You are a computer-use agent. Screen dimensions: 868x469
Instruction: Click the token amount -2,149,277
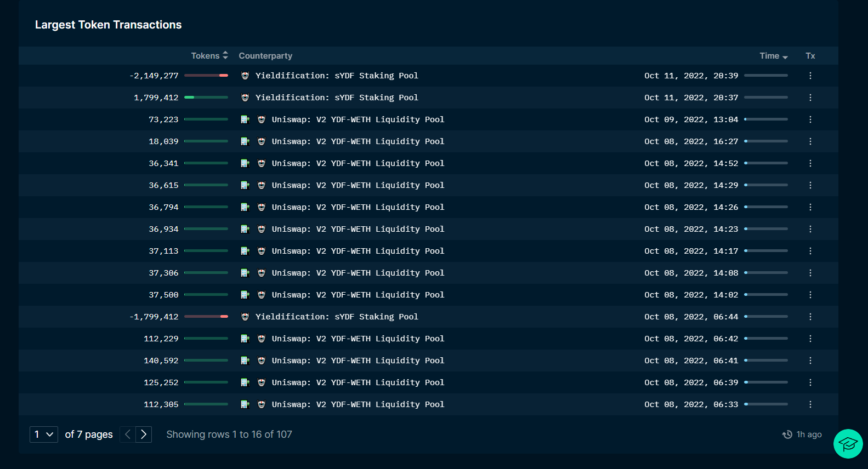(x=154, y=76)
